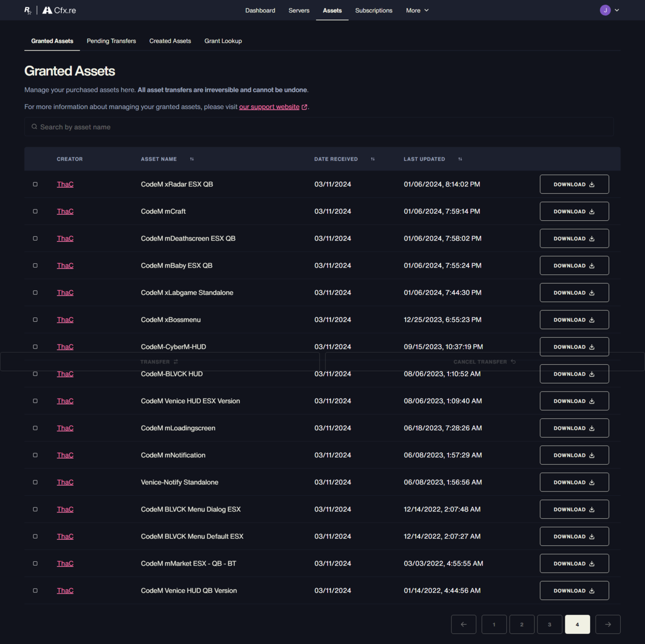Download CodeM BLVCK Menu Dialog ESX

coord(574,509)
